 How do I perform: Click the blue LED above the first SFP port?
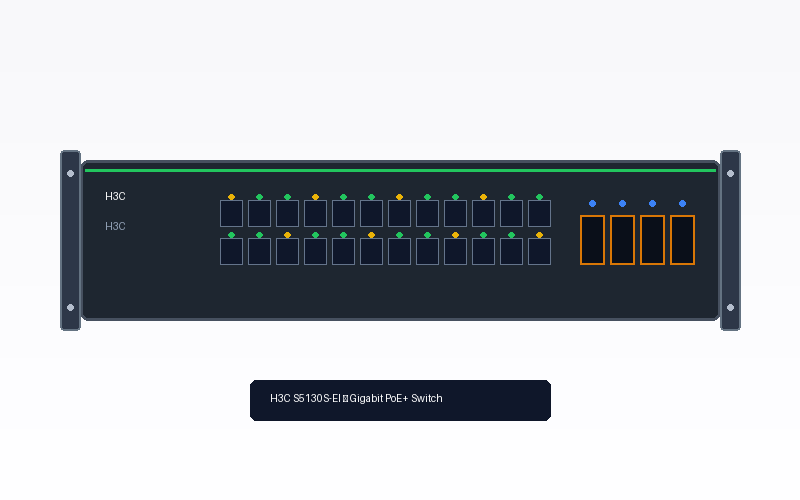(592, 204)
